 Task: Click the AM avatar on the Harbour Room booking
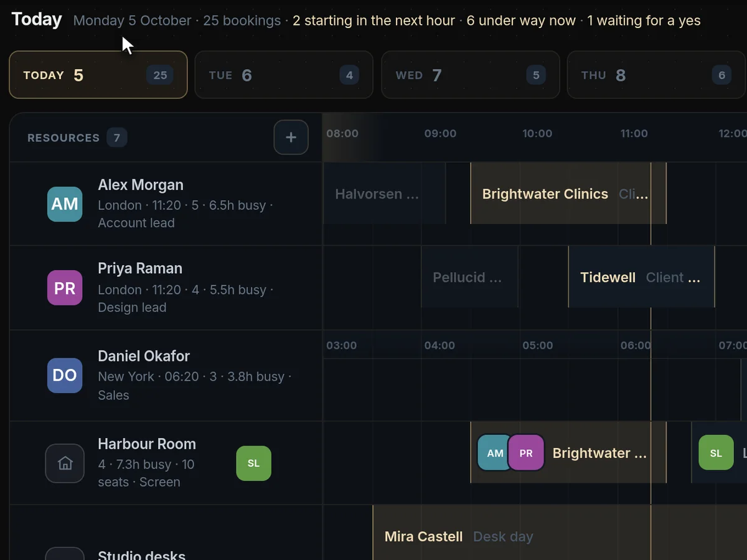click(x=495, y=453)
